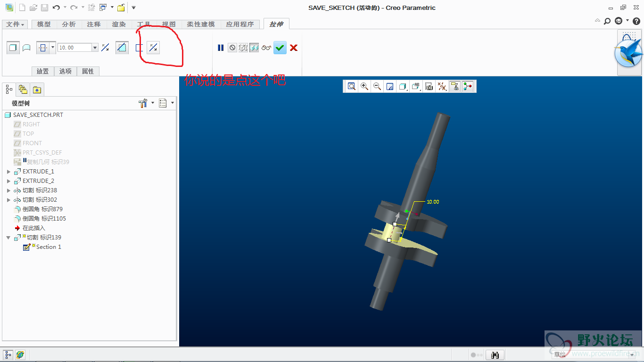Click the refit view icon in graphics toolbar
644x362 pixels.
(351, 86)
